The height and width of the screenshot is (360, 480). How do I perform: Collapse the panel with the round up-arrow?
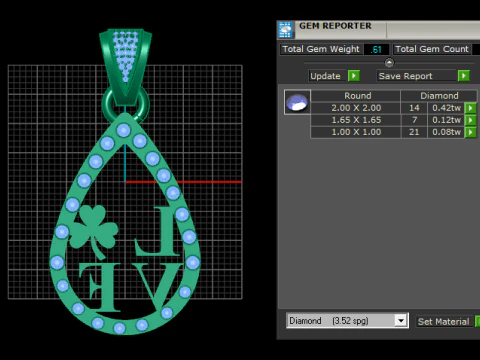coord(389,63)
